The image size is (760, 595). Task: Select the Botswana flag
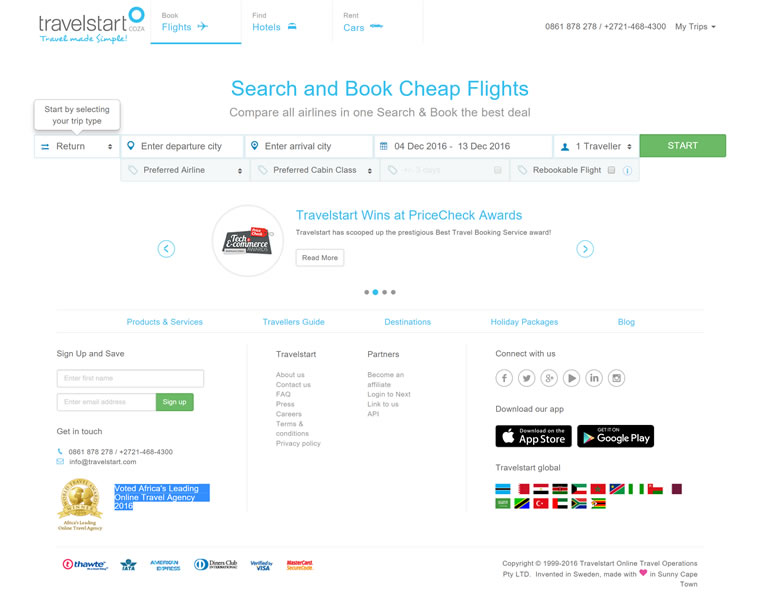[503, 489]
